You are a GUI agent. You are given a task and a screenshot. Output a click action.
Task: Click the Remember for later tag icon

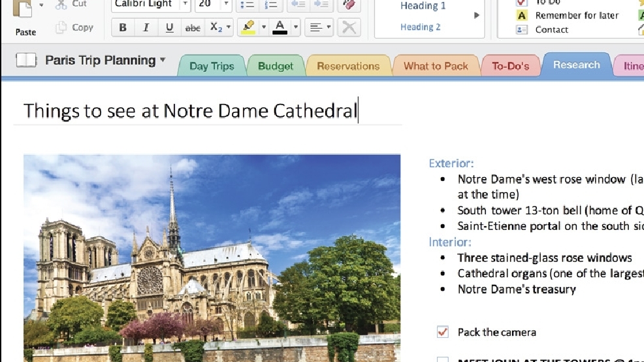click(x=522, y=16)
